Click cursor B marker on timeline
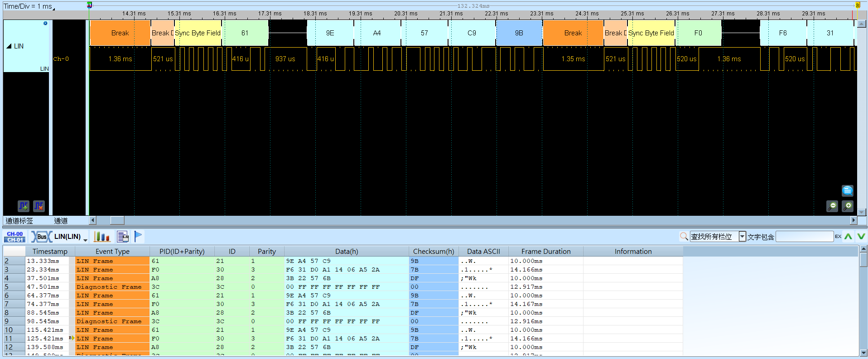Screen dimensions: 868x359 [x=857, y=5]
